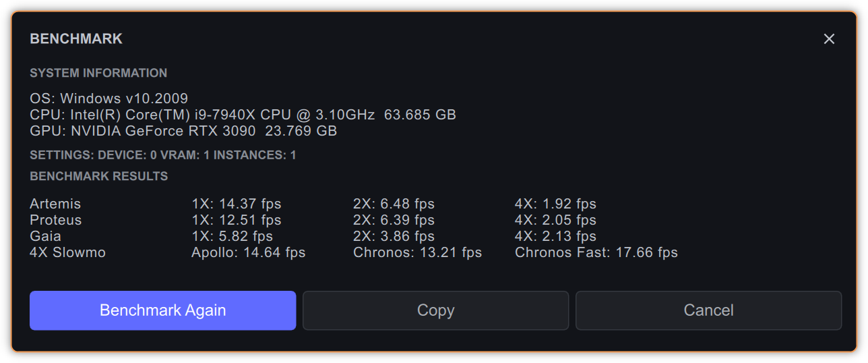Click the OS: Windows v10.2009 line
Viewport: 868px width, 363px height.
(108, 99)
